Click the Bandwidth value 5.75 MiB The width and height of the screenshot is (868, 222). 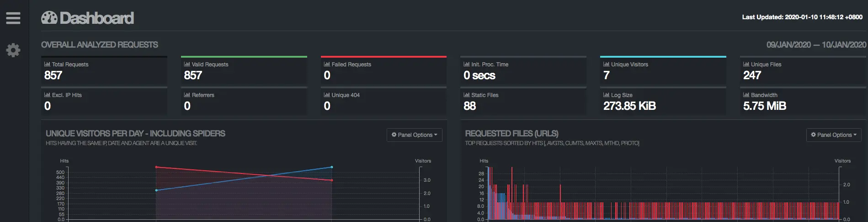(x=765, y=106)
